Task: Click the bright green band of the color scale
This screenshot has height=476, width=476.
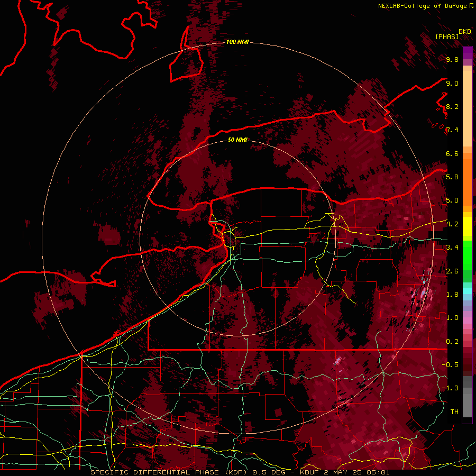Action: tap(467, 255)
